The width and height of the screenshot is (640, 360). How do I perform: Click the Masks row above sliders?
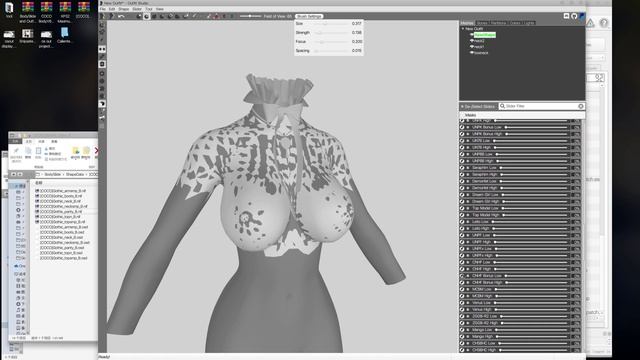coord(522,115)
